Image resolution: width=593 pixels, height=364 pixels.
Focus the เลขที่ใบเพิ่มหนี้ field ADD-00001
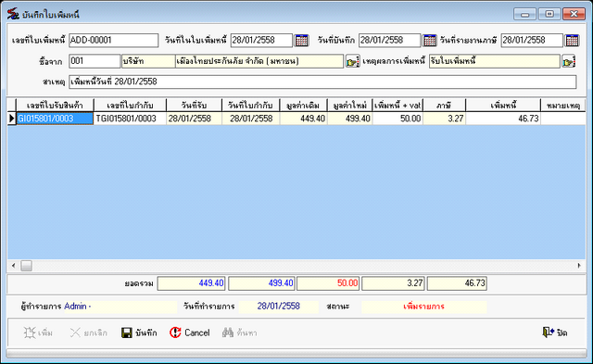click(113, 40)
